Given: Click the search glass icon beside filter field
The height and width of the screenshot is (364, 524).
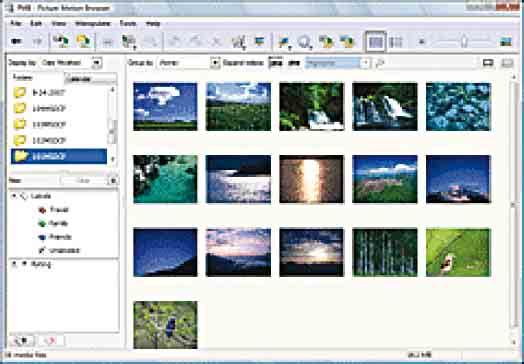Looking at the screenshot, I should coord(380,63).
